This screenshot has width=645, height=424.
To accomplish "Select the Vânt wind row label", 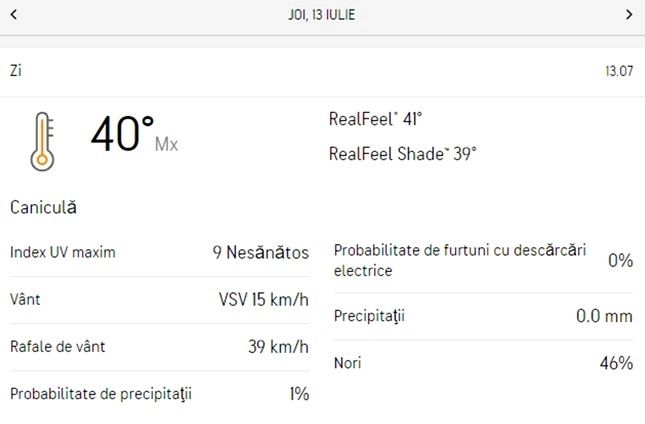I will (x=25, y=299).
